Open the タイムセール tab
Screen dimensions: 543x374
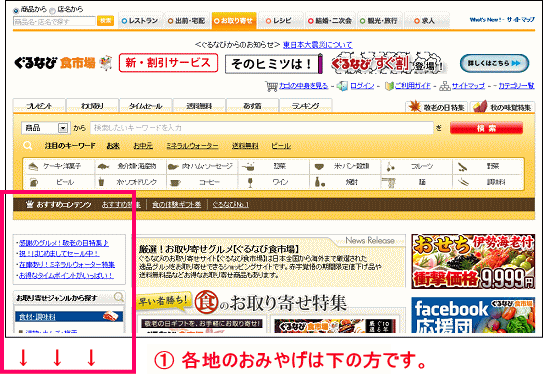pyautogui.click(x=145, y=106)
